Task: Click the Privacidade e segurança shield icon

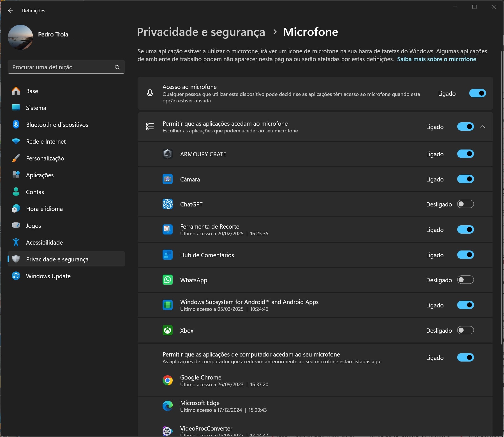Action: pos(16,259)
